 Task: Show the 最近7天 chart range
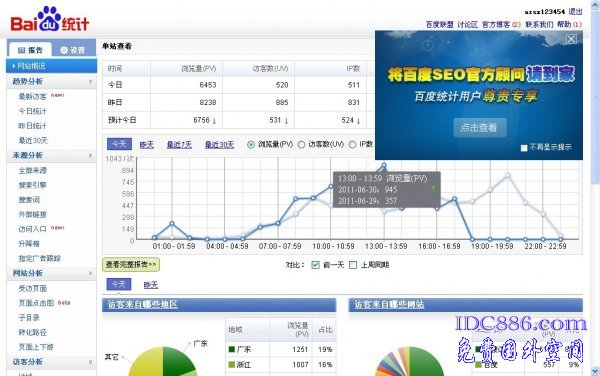coord(179,145)
